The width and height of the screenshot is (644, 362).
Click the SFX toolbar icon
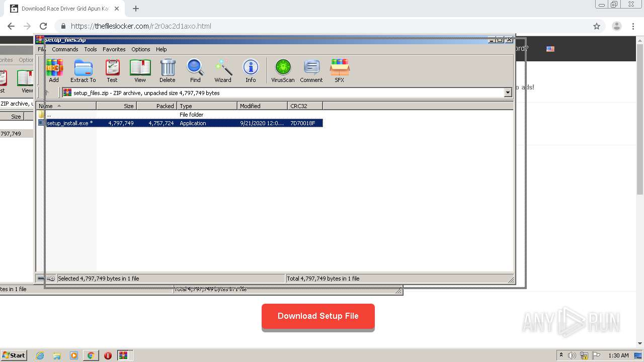pyautogui.click(x=340, y=70)
